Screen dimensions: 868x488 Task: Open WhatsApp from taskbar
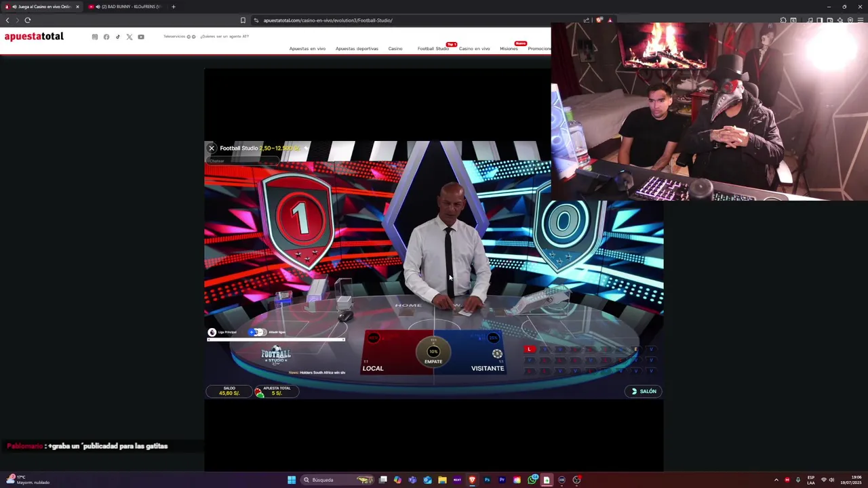pos(532,480)
